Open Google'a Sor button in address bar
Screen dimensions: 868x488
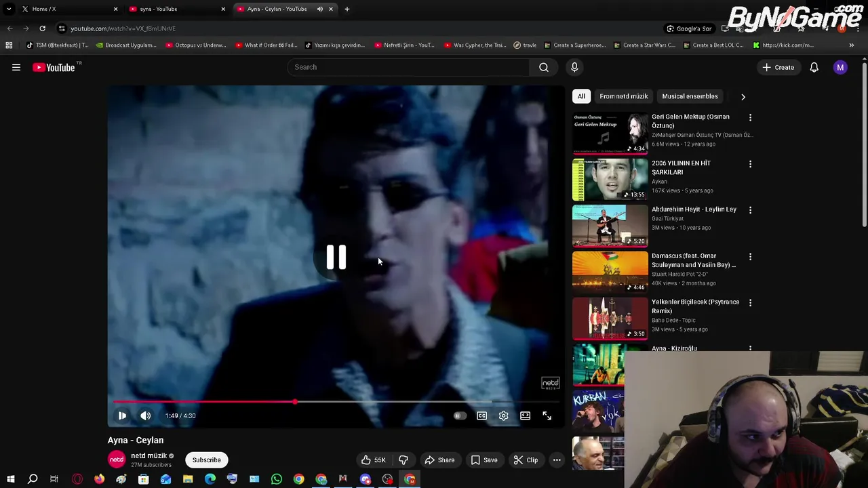point(689,28)
